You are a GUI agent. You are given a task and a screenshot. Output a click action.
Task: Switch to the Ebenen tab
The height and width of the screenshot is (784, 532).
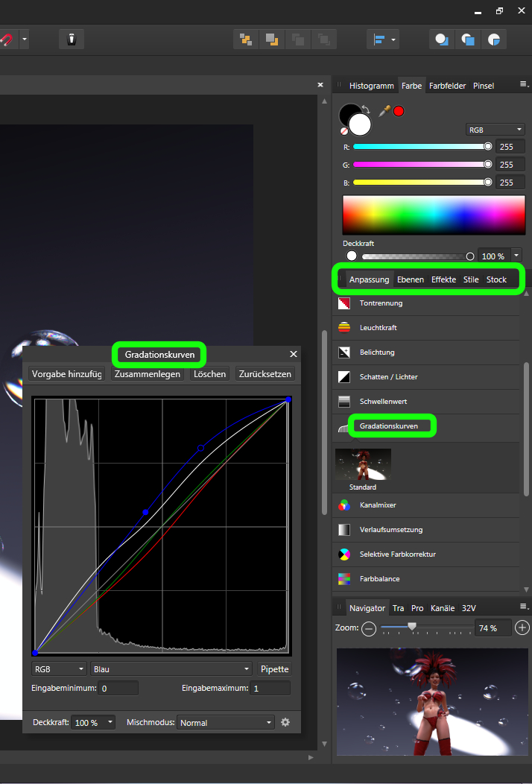pos(411,279)
